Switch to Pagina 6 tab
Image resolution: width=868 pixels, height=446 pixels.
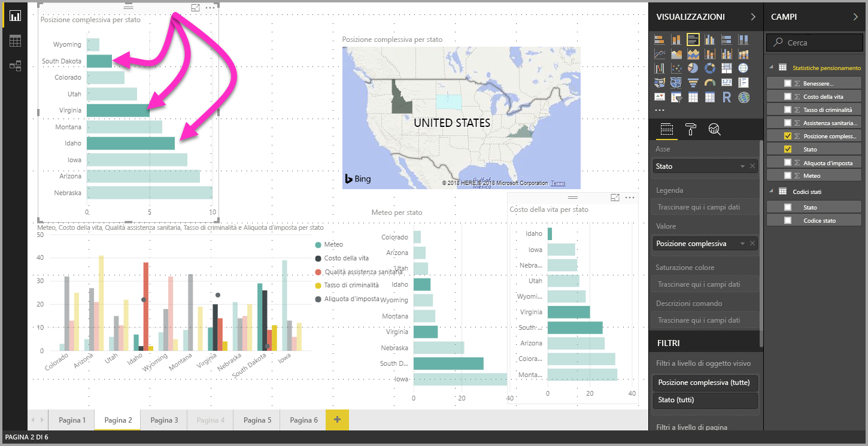point(304,420)
